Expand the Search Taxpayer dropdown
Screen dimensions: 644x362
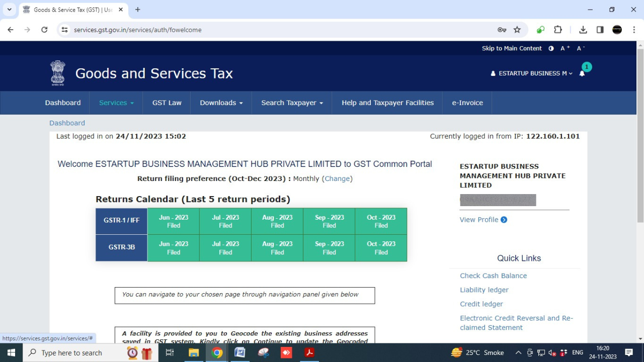coord(292,103)
